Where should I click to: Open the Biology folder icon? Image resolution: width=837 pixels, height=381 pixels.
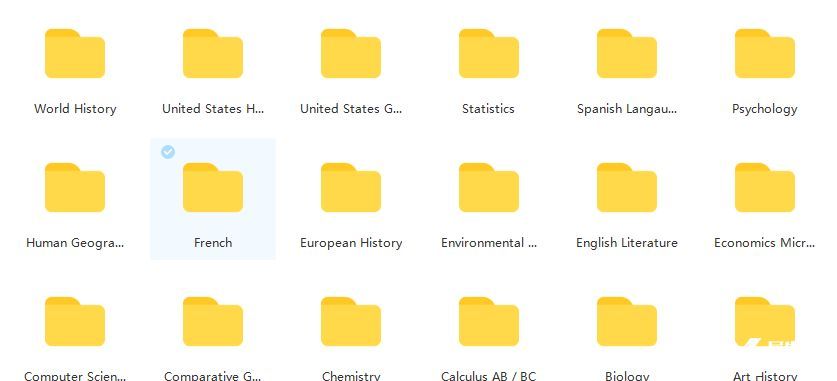pos(627,321)
